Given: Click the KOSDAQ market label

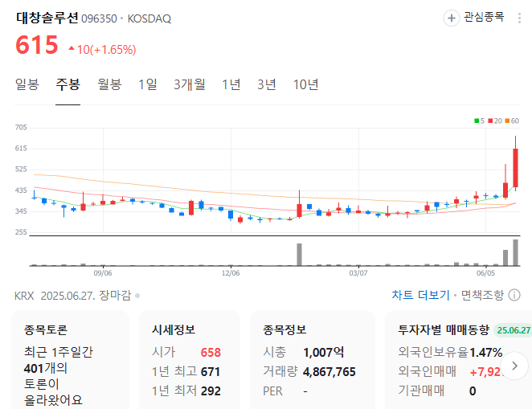Looking at the screenshot, I should 149,18.
